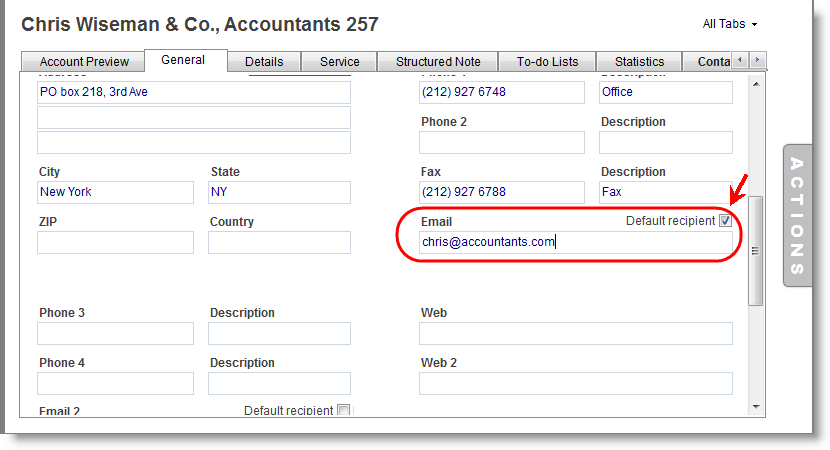830x450 pixels.
Task: Show the To-do Lists tab
Action: pyautogui.click(x=547, y=62)
